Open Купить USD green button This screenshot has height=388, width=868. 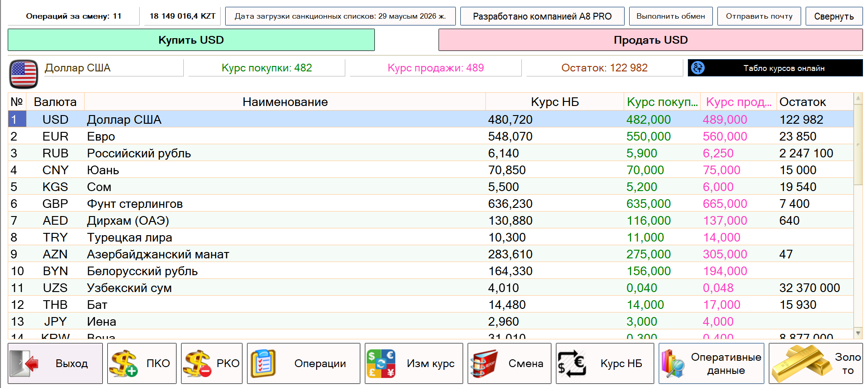click(191, 40)
